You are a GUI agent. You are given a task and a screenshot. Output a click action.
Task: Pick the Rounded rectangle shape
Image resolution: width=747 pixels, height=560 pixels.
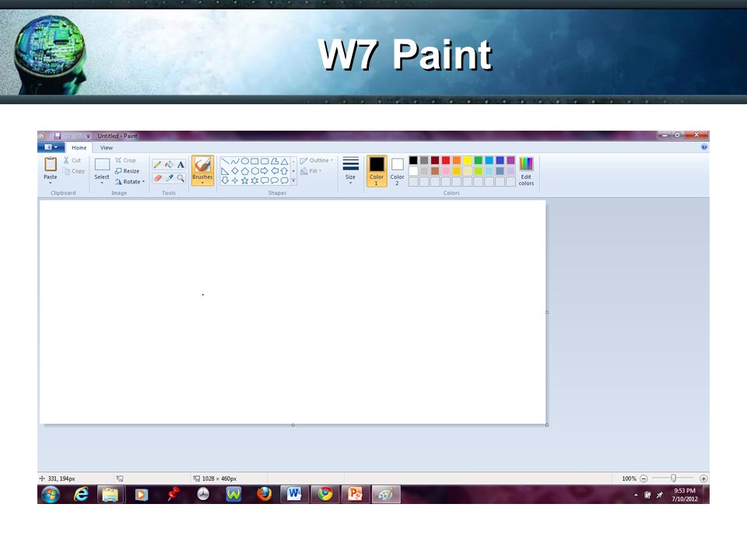pyautogui.click(x=265, y=162)
